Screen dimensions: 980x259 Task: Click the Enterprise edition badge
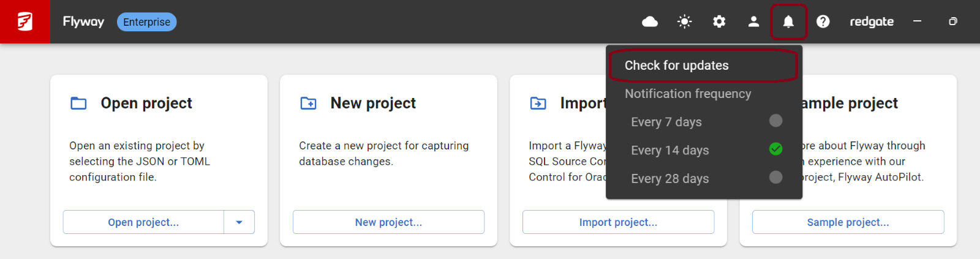tap(146, 22)
